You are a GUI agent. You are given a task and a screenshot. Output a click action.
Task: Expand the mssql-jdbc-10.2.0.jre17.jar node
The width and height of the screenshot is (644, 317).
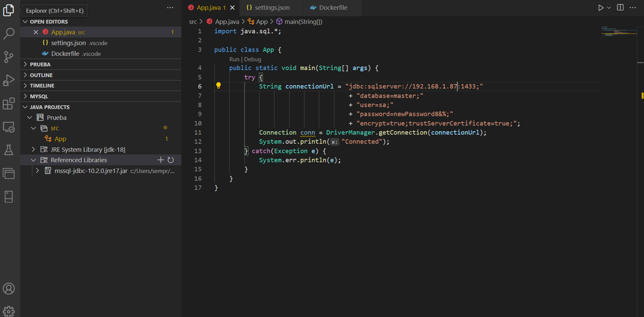[x=38, y=171]
